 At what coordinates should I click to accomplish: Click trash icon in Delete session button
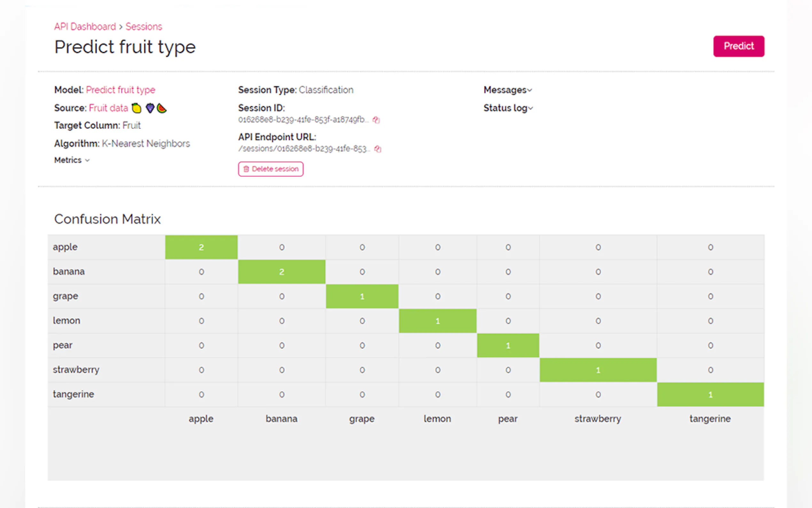pyautogui.click(x=246, y=169)
